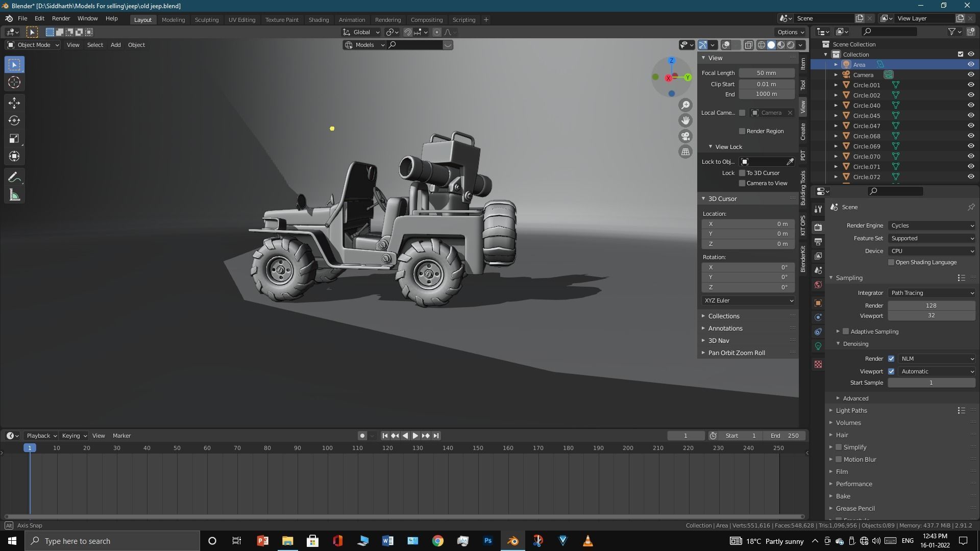Enable Lock To 3D Cursor checkbox
Viewport: 980px width, 551px height.
(x=742, y=173)
